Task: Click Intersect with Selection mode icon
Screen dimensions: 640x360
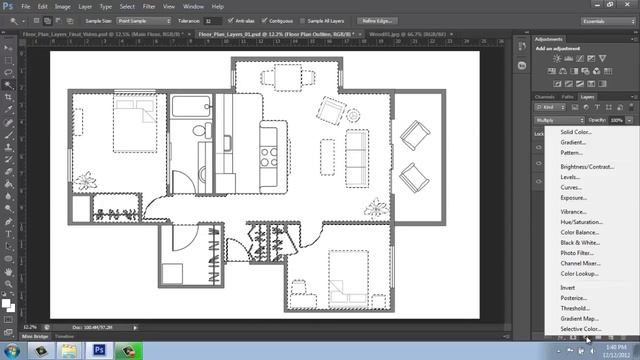Action: (x=70, y=21)
